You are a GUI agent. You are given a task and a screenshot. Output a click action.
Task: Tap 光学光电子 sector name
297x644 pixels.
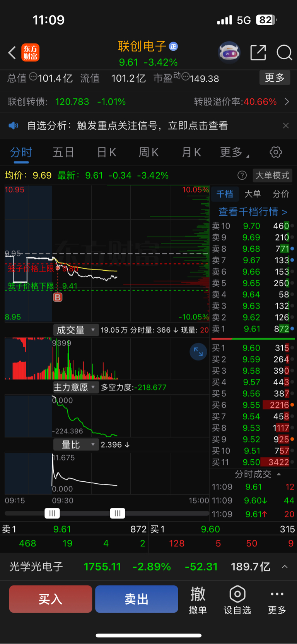(x=36, y=567)
